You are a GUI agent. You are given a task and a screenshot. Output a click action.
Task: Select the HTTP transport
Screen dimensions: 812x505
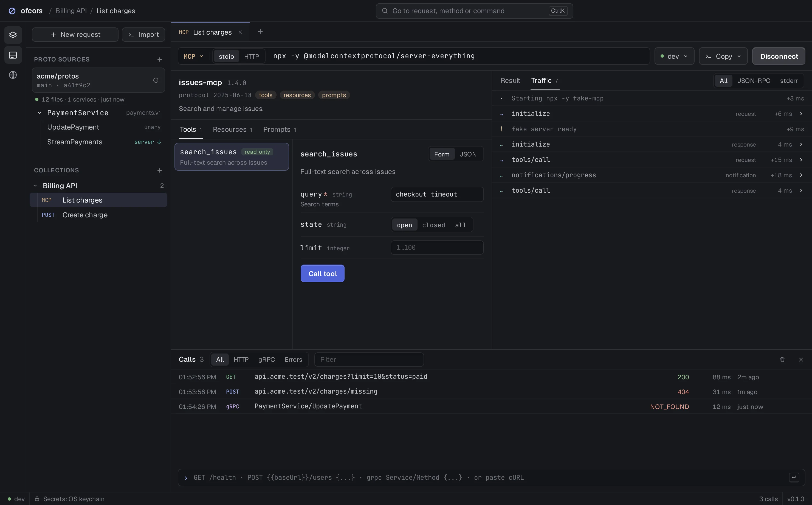(x=251, y=57)
